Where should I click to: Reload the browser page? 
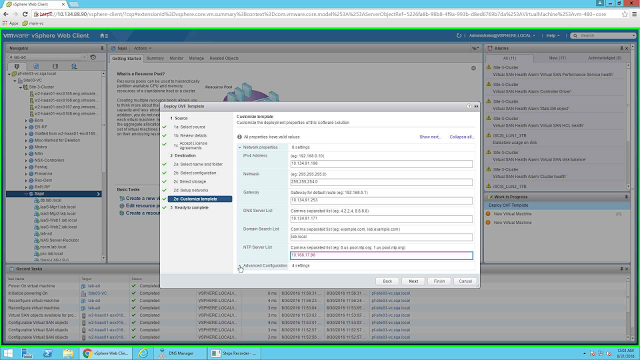[25, 14]
